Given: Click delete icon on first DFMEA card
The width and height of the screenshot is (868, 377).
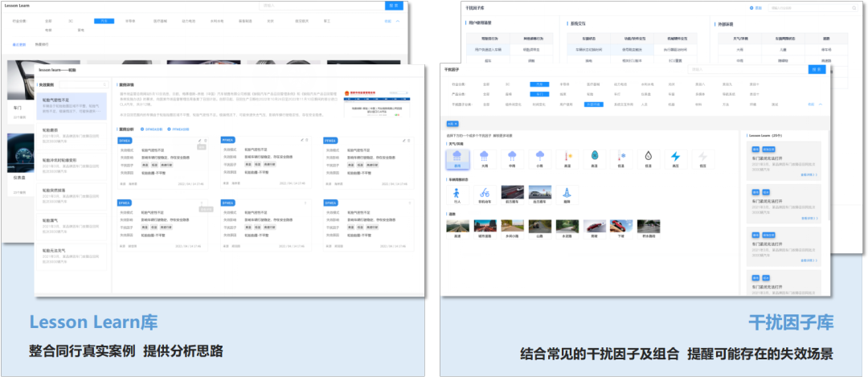Looking at the screenshot, I should point(206,140).
